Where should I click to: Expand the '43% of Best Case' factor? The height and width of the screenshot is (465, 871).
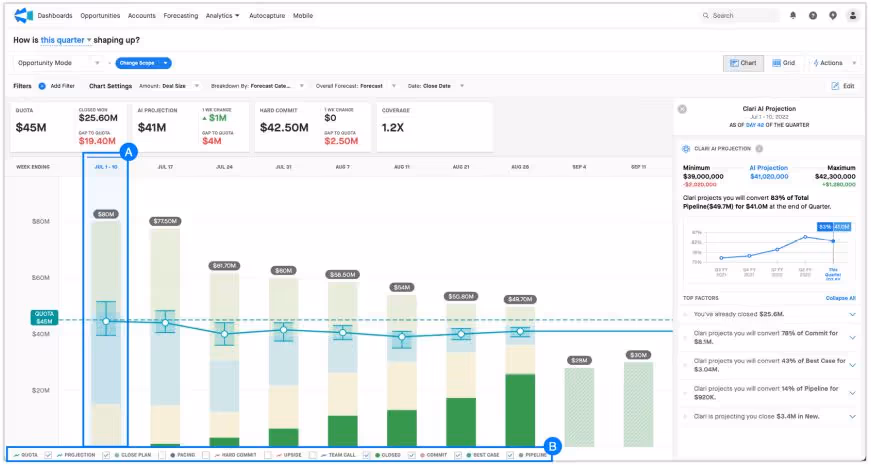coord(852,365)
